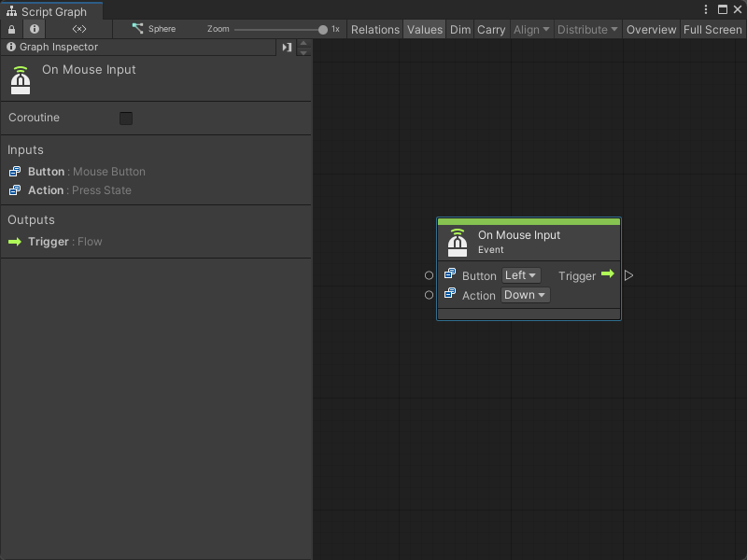Toggle the Values display mode
Image resolution: width=747 pixels, height=560 pixels.
pos(425,29)
